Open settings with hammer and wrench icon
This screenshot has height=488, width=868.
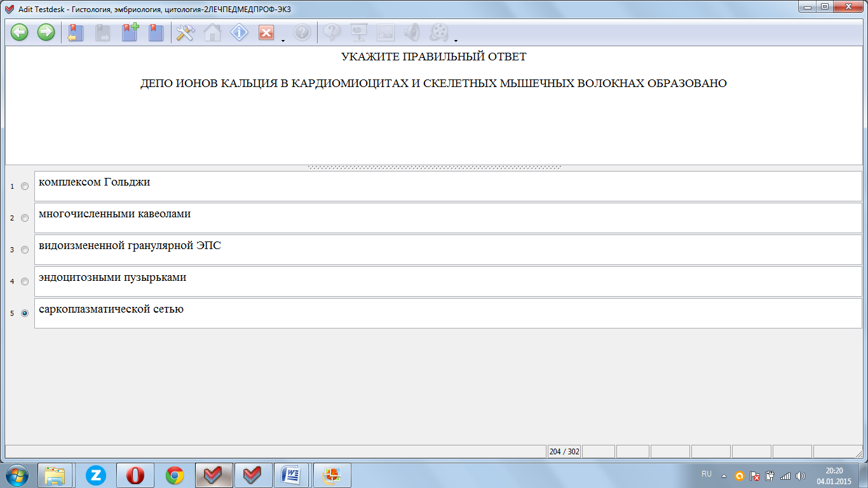186,33
